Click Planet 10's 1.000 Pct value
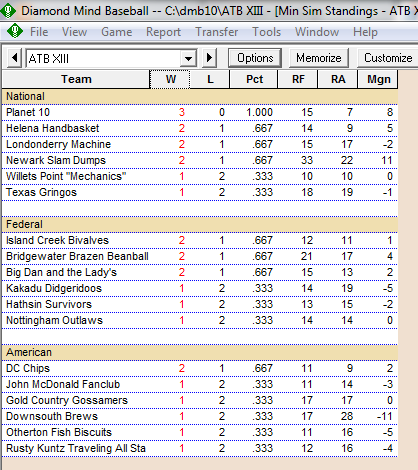The image size is (418, 470). click(x=259, y=112)
